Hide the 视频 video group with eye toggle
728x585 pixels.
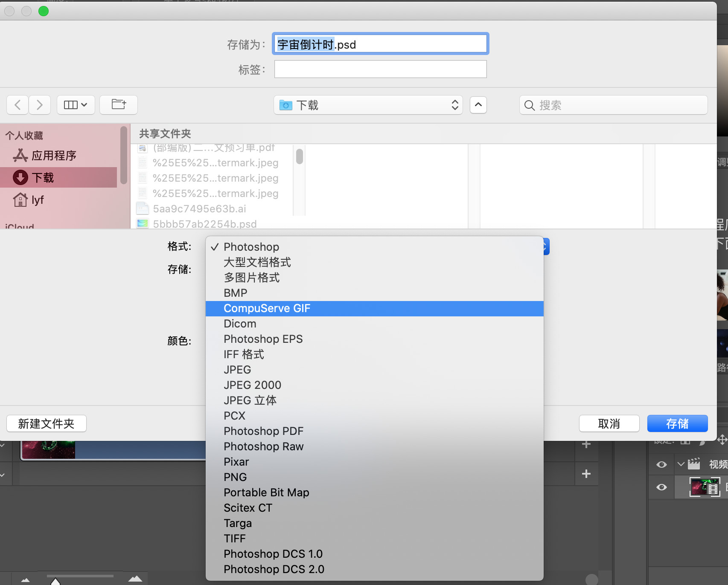point(661,464)
